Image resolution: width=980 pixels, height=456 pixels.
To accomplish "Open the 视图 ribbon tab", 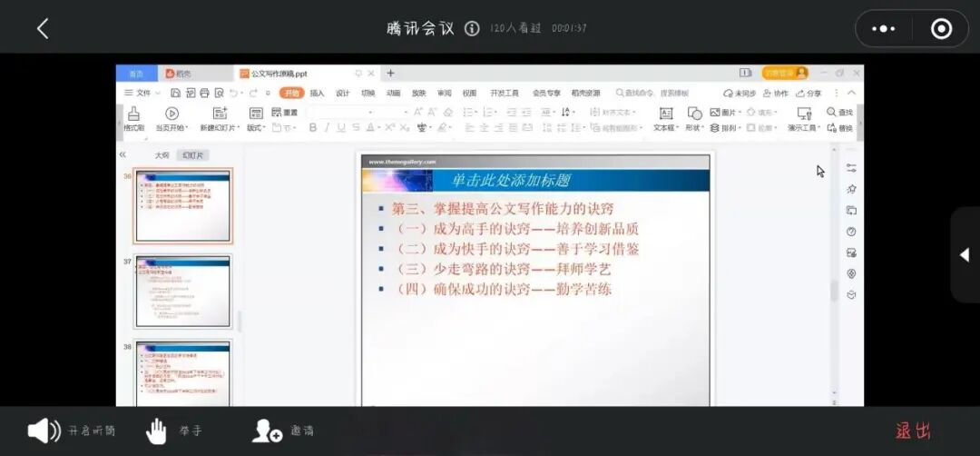I will [x=469, y=94].
